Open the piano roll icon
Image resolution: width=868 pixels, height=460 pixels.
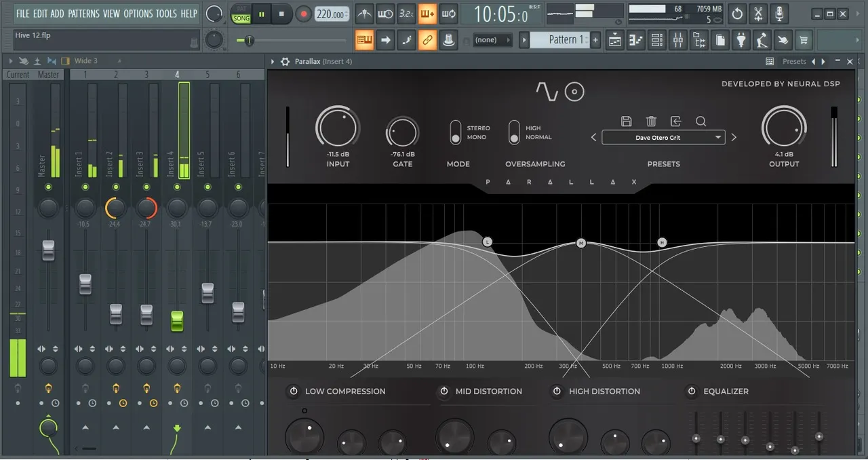tap(636, 40)
